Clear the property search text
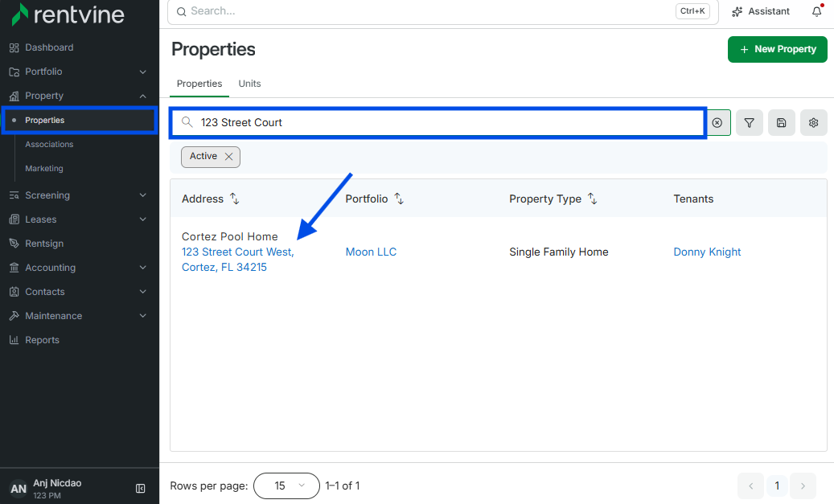This screenshot has height=504, width=834. click(x=717, y=123)
